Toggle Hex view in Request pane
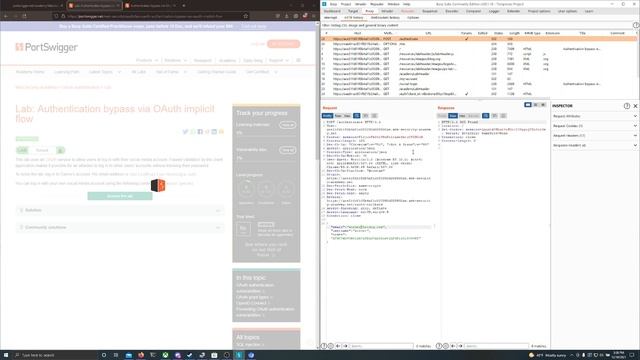The image size is (640, 360). (347, 116)
